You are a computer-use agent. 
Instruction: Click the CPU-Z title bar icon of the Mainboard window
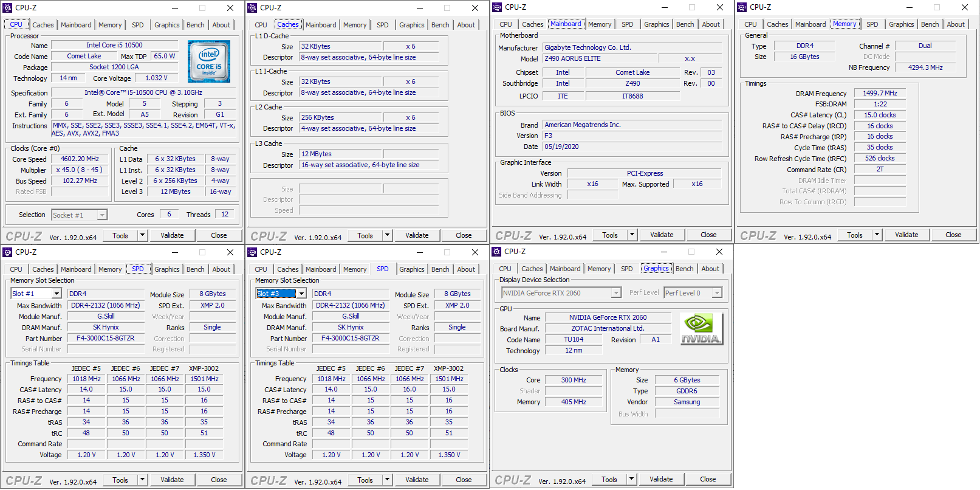pos(497,7)
